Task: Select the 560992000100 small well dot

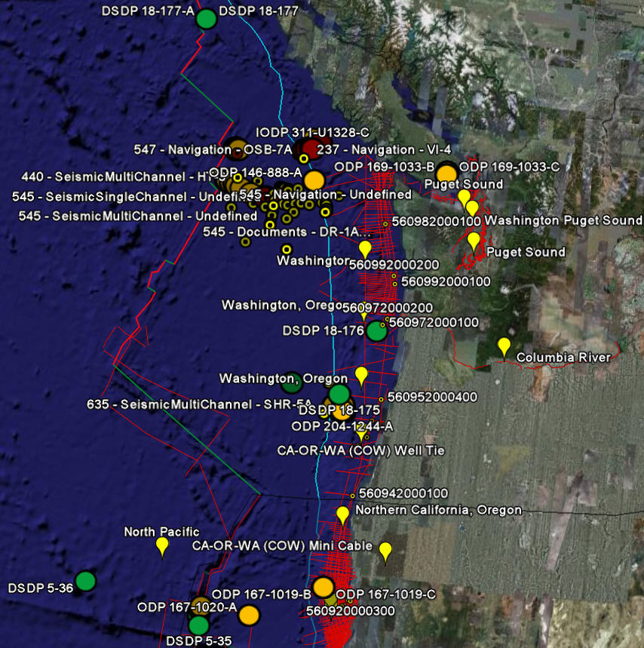Action: pos(394,282)
